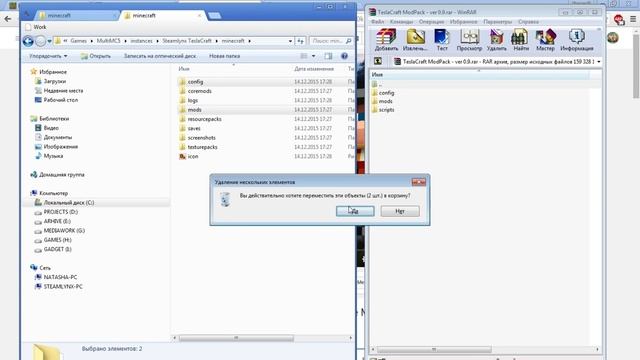Expand the Explorer address bar history dropdown
Screen dimensions: 640x360
point(290,41)
